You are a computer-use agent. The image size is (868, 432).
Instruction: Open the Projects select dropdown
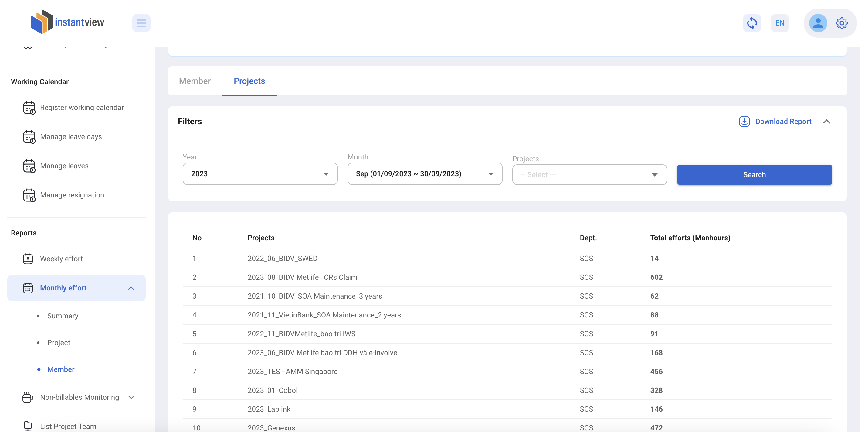pos(589,175)
